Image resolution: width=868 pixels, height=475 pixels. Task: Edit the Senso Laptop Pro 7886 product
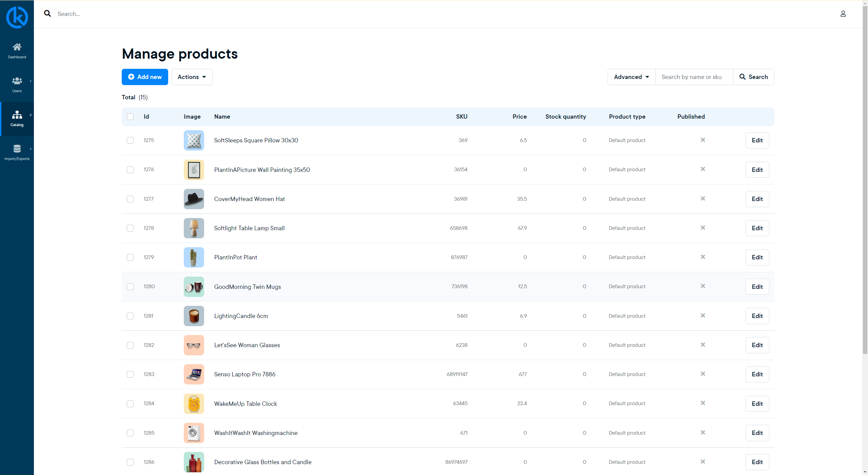coord(757,374)
